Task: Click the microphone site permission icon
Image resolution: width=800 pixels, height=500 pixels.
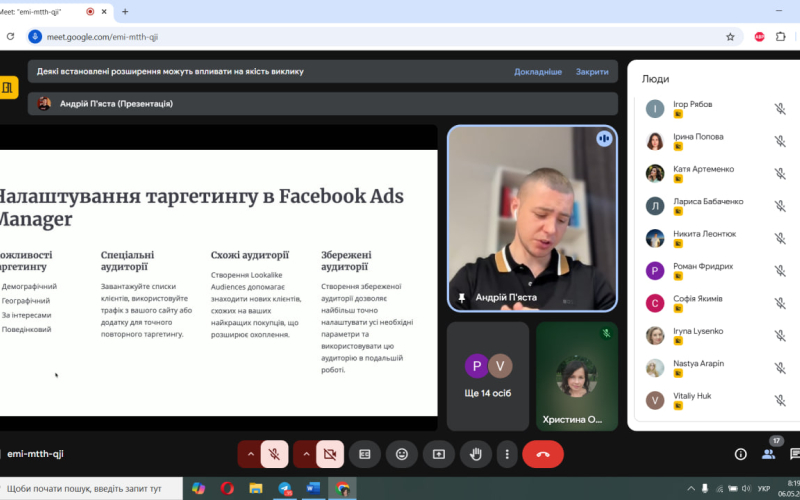Action: (35, 37)
